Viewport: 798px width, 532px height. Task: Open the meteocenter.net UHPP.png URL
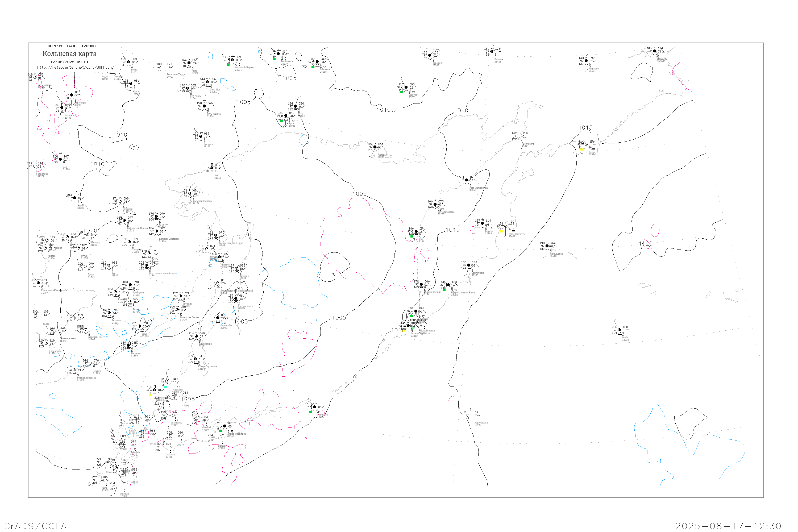pos(75,68)
